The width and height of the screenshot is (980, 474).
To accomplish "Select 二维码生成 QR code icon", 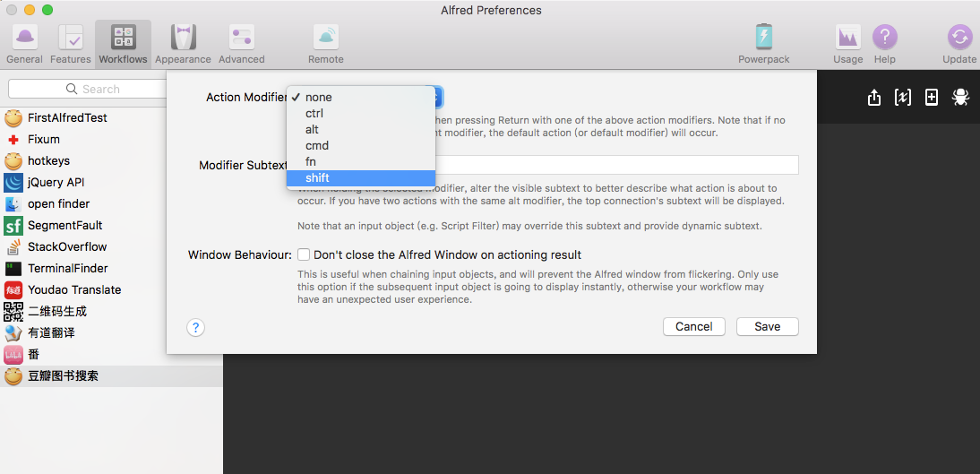I will 13,312.
